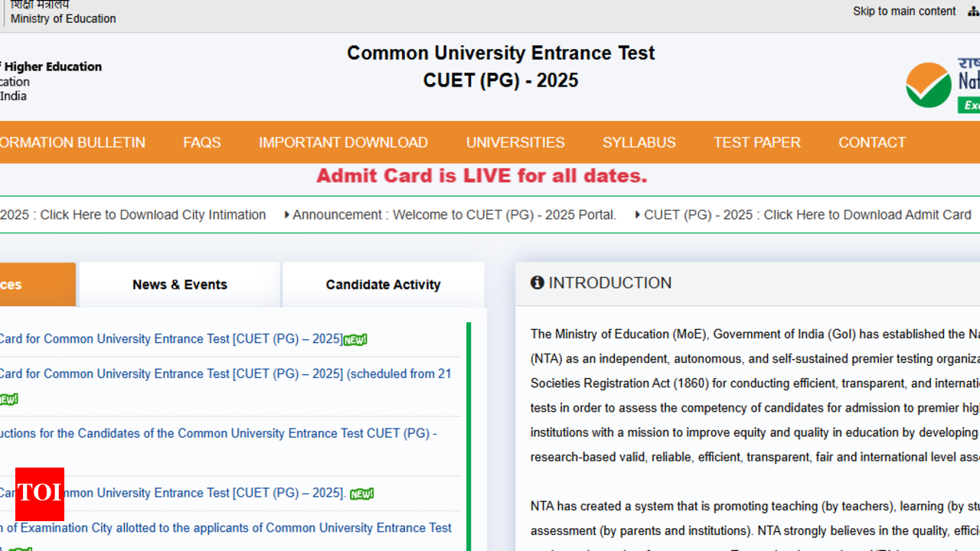Click the Download Admit Card ticker link
The height and width of the screenshot is (551, 980).
pos(807,215)
